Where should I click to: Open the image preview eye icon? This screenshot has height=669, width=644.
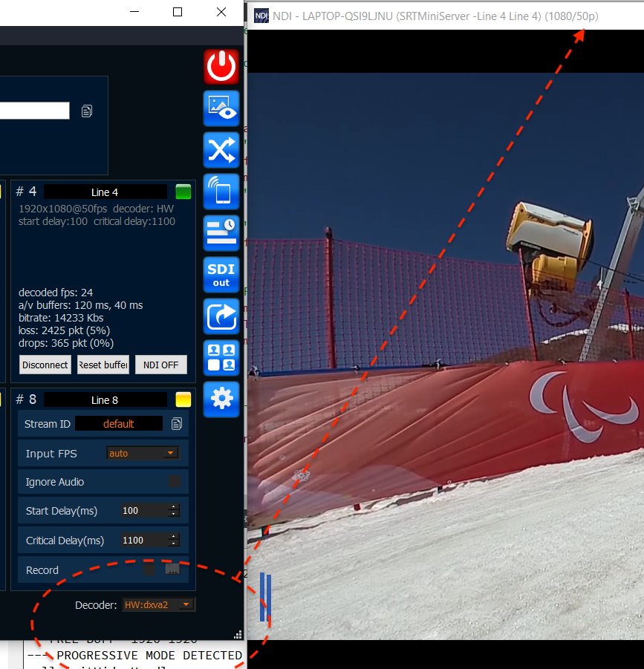221,108
